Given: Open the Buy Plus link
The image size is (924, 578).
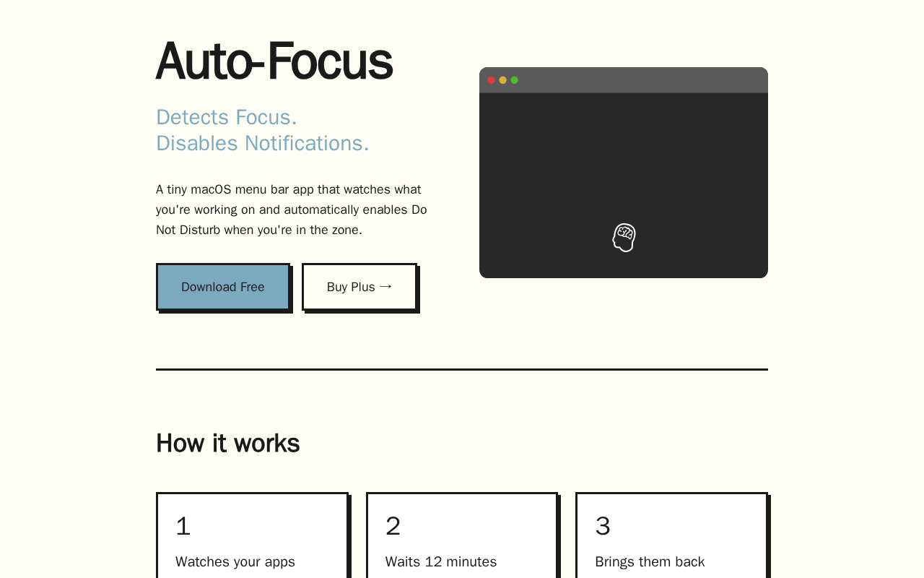Looking at the screenshot, I should coord(359,287).
